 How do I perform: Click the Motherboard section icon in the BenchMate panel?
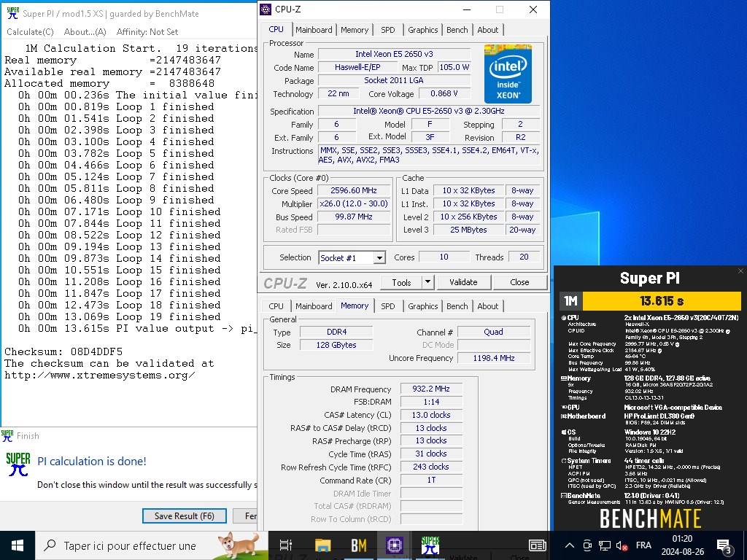click(564, 416)
